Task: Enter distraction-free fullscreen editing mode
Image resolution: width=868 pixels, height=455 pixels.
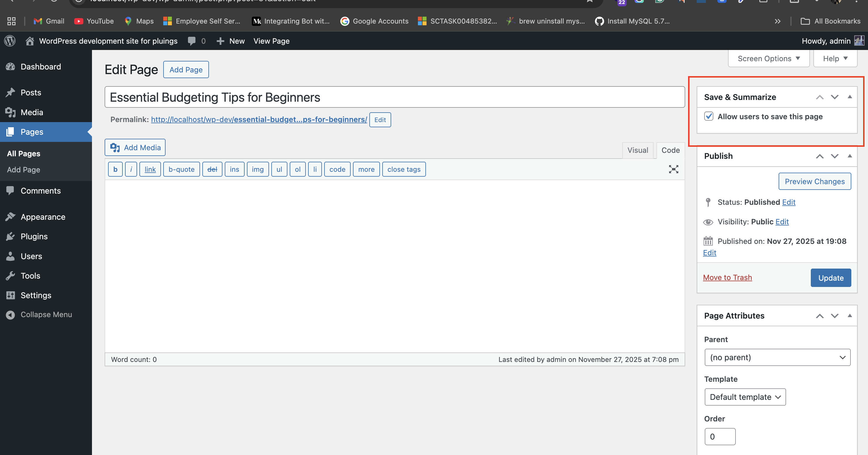Action: [x=673, y=169]
